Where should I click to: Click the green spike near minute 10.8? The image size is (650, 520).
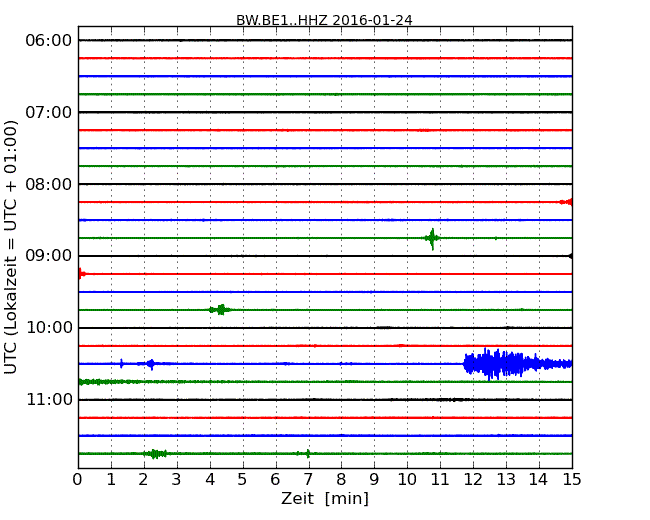[x=432, y=238]
